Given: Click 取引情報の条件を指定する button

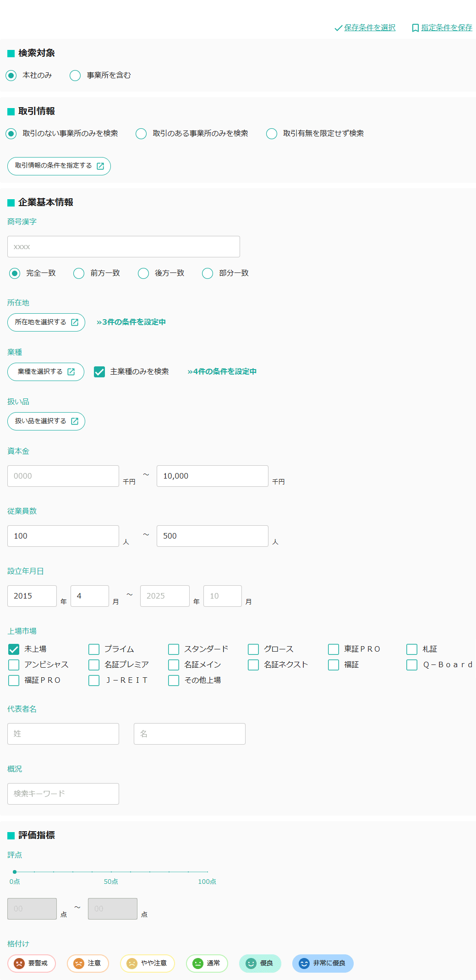Looking at the screenshot, I should (x=59, y=166).
